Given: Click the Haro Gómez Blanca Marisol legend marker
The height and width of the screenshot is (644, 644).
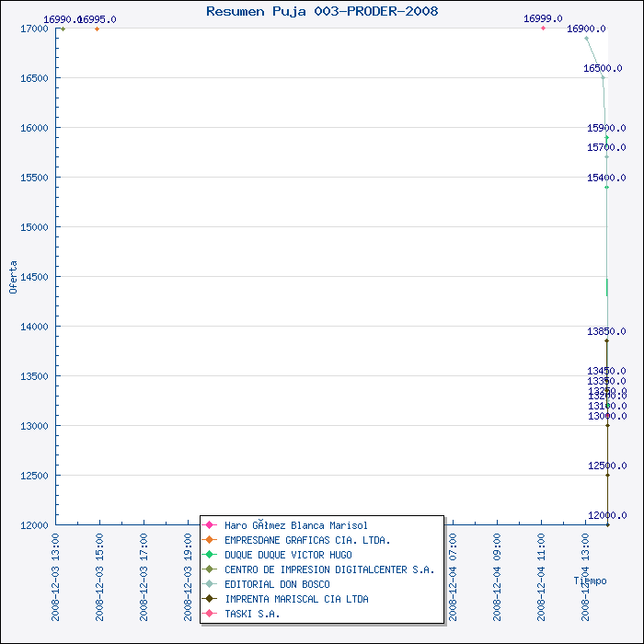Looking at the screenshot, I should (211, 525).
